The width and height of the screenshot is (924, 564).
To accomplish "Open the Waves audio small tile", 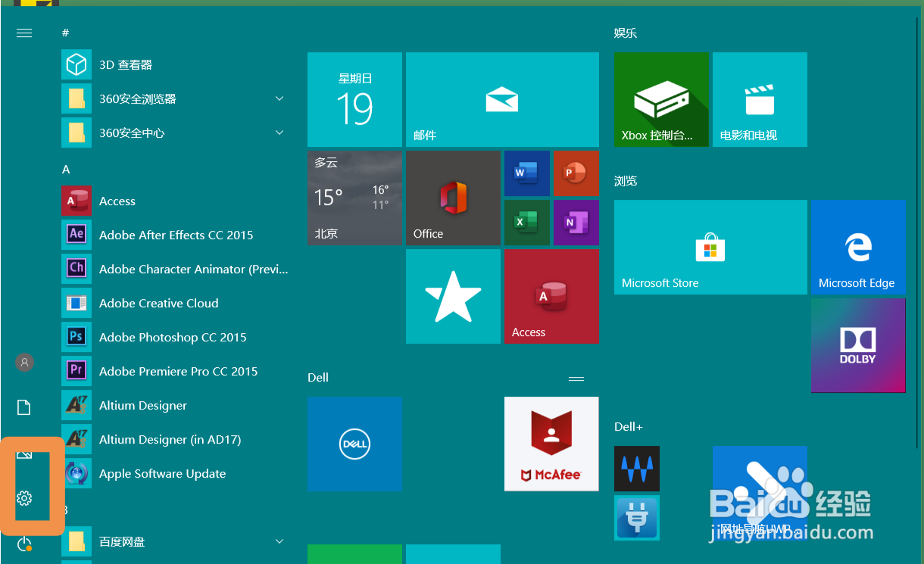I will pos(637,469).
